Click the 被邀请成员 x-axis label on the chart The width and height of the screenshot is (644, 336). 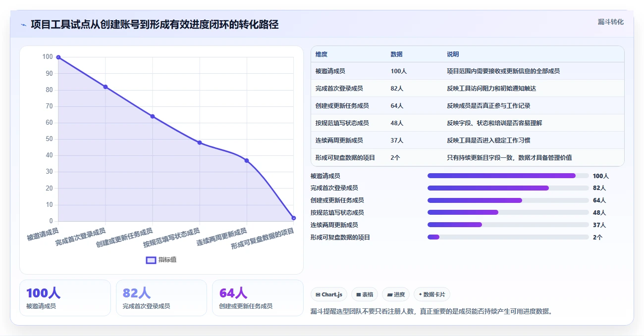click(43, 234)
